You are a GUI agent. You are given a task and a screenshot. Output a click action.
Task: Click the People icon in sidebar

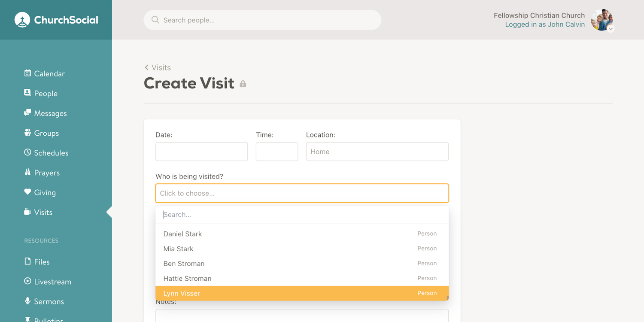point(27,93)
